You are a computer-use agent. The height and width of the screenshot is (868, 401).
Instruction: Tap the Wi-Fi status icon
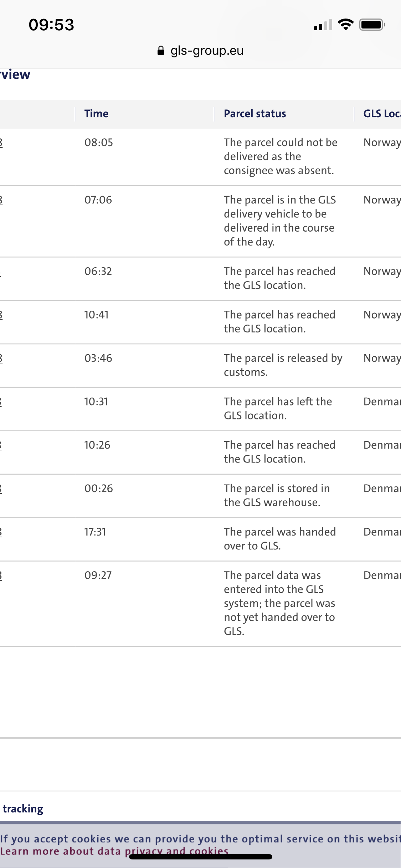[x=345, y=25]
